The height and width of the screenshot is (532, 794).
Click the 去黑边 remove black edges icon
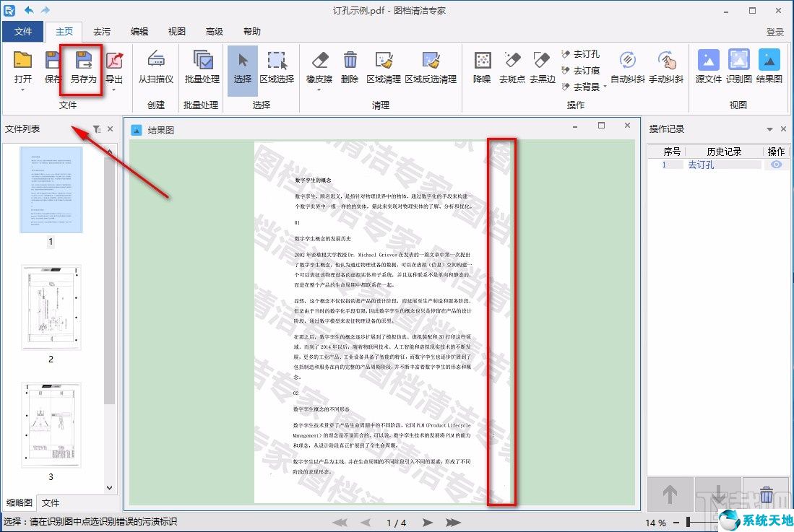coord(541,69)
